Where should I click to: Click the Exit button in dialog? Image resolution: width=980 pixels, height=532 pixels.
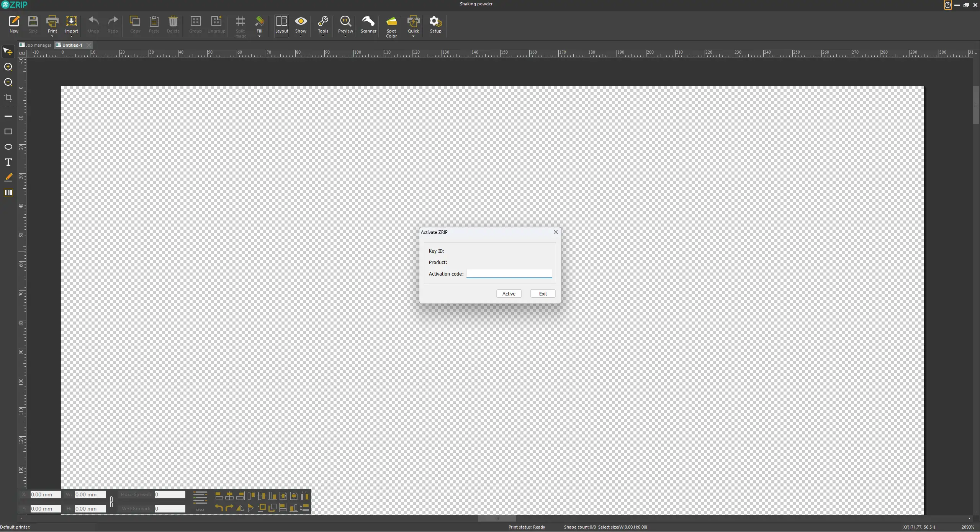coord(543,294)
